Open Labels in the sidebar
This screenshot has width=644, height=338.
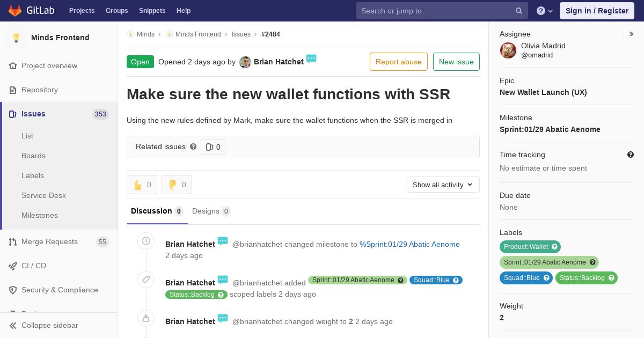(33, 175)
